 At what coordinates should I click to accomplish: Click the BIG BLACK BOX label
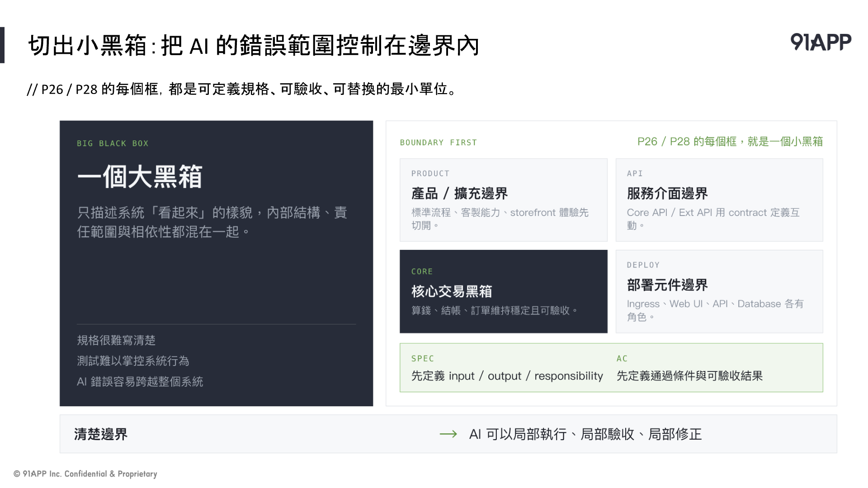[x=113, y=143]
